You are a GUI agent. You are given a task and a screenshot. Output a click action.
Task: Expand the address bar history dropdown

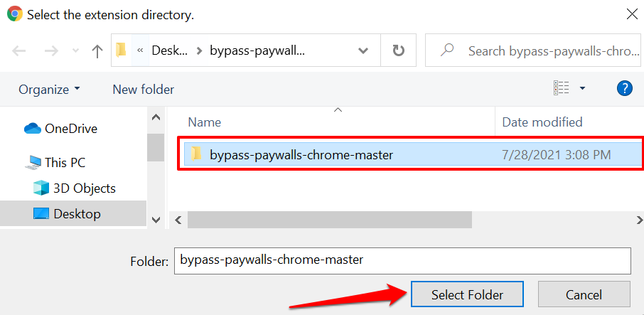point(363,51)
